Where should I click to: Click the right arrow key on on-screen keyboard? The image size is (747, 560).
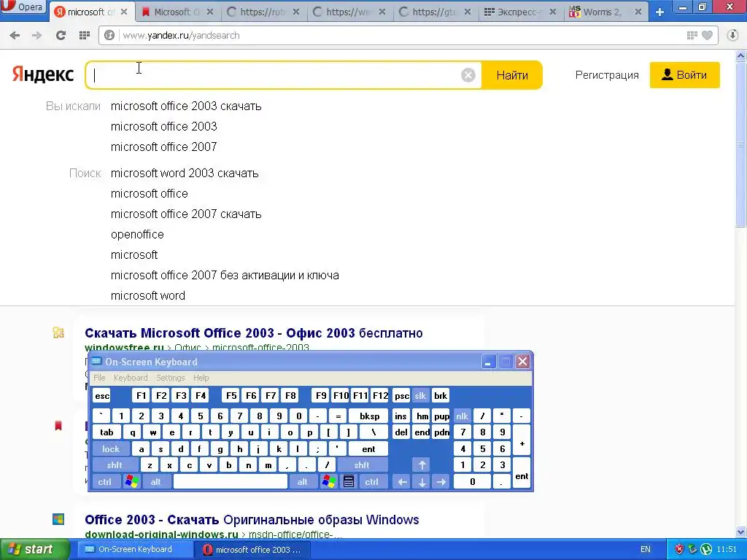click(x=441, y=482)
